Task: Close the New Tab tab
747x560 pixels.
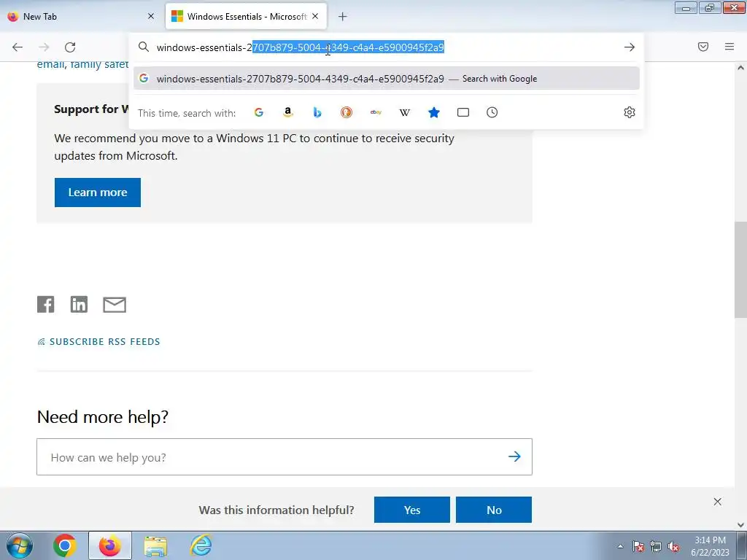Action: [x=151, y=16]
